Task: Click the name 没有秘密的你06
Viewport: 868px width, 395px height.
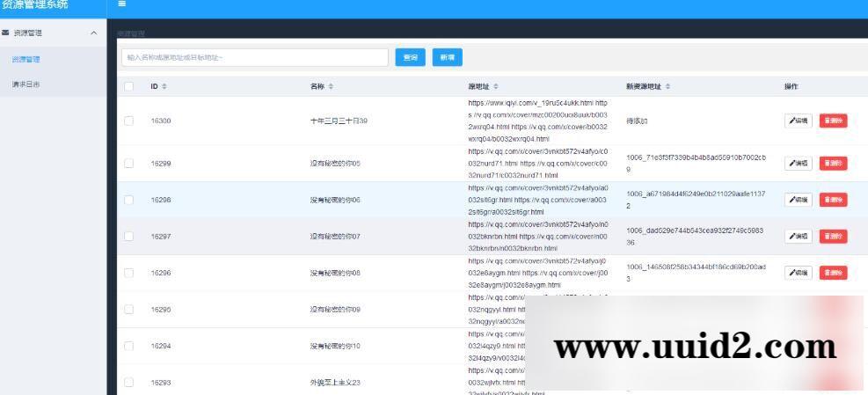Action: coord(335,200)
